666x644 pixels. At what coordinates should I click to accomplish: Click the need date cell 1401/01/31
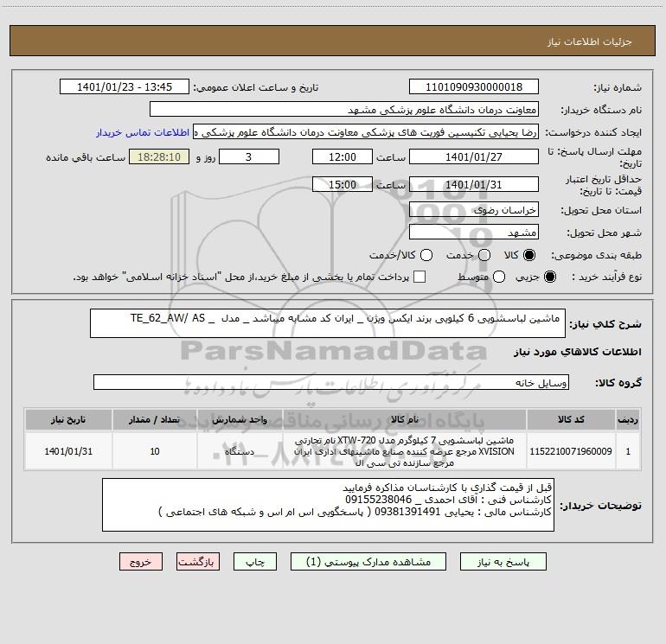(68, 451)
